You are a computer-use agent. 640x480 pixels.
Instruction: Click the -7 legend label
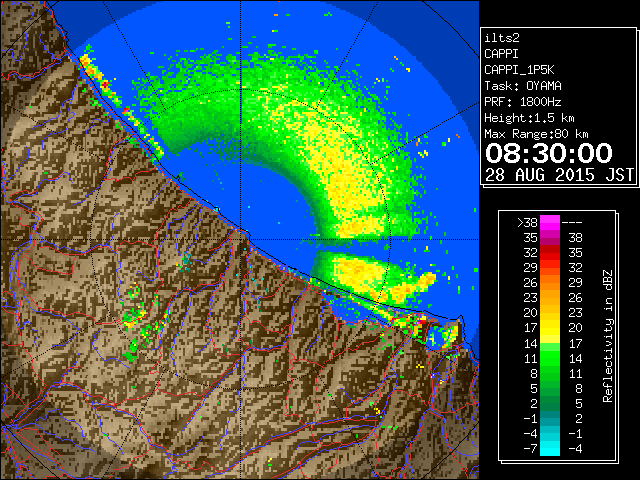[x=531, y=448]
